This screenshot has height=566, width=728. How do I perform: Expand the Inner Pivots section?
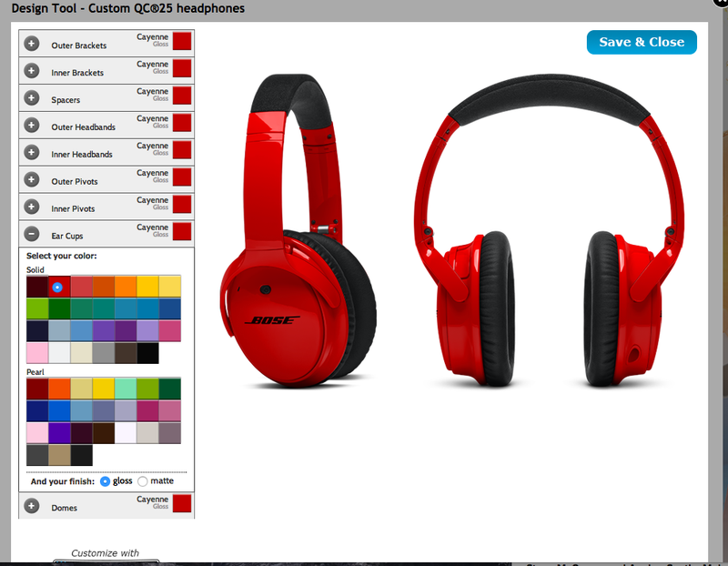point(32,207)
